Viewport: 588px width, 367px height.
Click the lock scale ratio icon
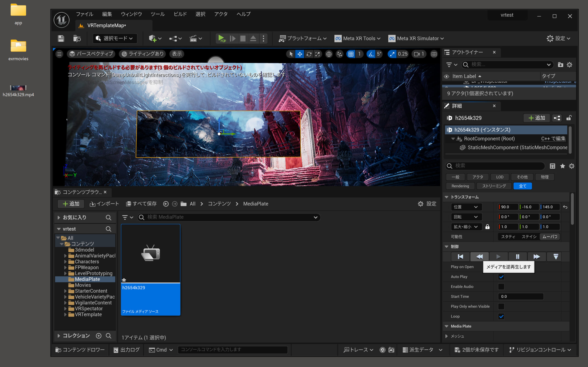point(487,227)
